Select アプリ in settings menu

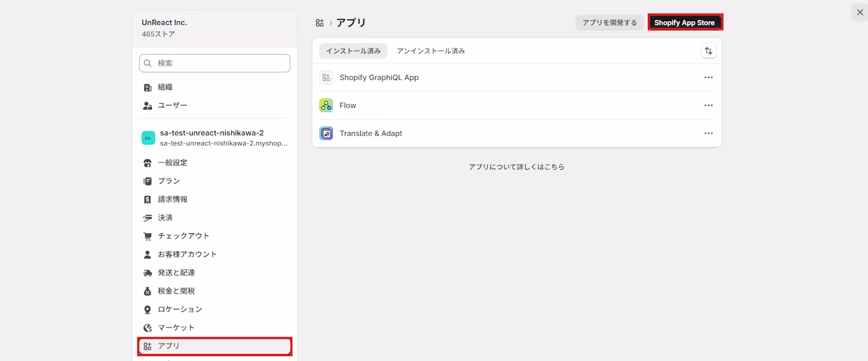[x=215, y=346]
